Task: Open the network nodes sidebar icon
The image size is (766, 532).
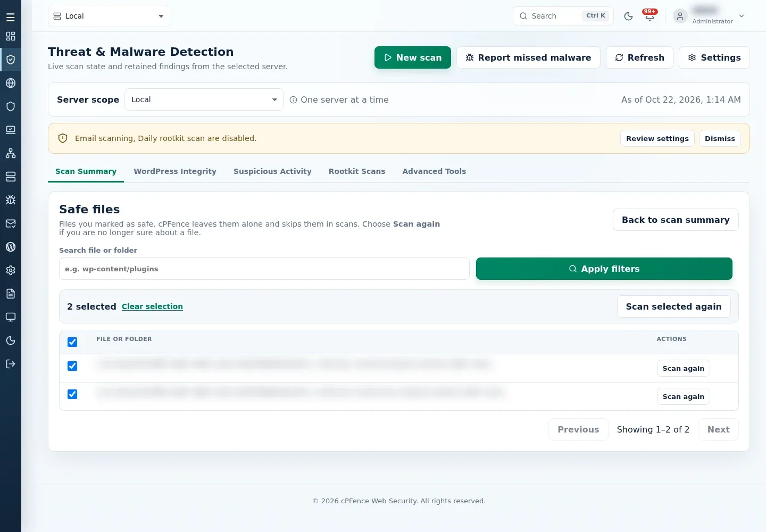Action: 11,153
